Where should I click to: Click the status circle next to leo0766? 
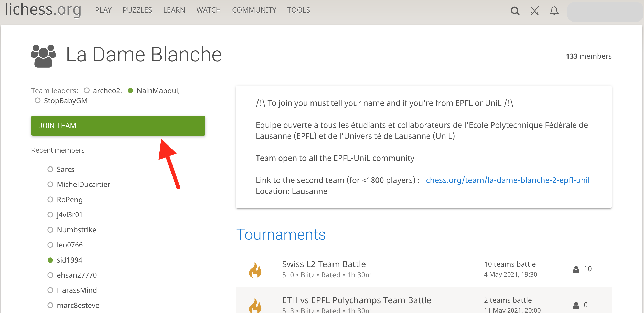point(50,245)
